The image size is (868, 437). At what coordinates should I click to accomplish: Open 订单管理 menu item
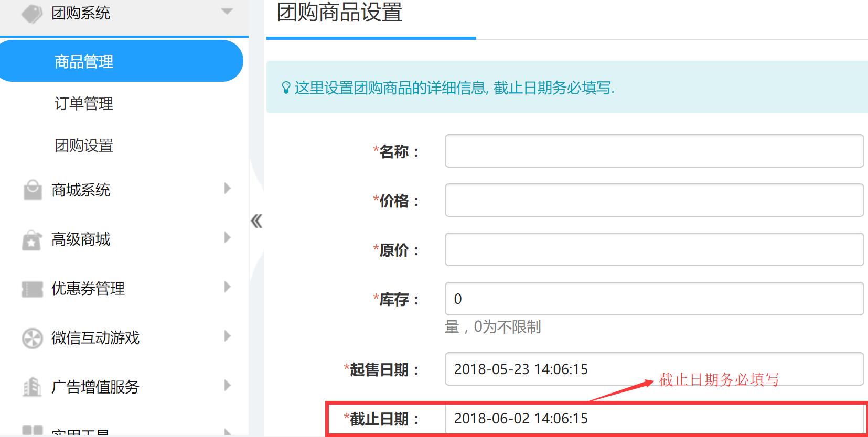[84, 103]
